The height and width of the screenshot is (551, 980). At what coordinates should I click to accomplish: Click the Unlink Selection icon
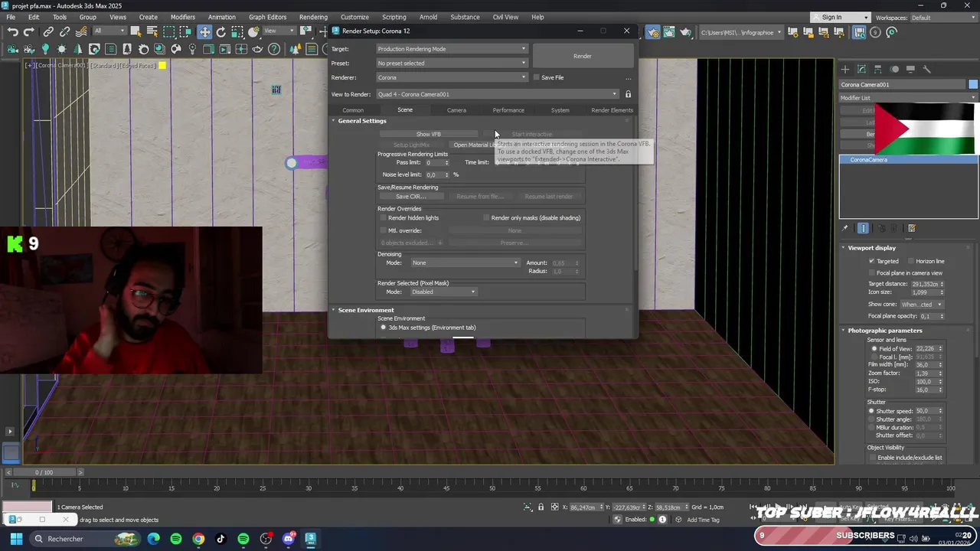[64, 32]
